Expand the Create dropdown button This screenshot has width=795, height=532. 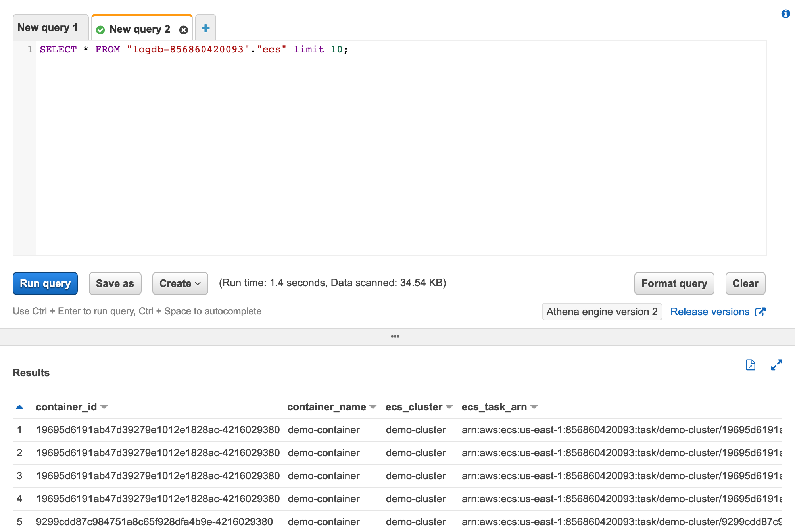coord(180,283)
